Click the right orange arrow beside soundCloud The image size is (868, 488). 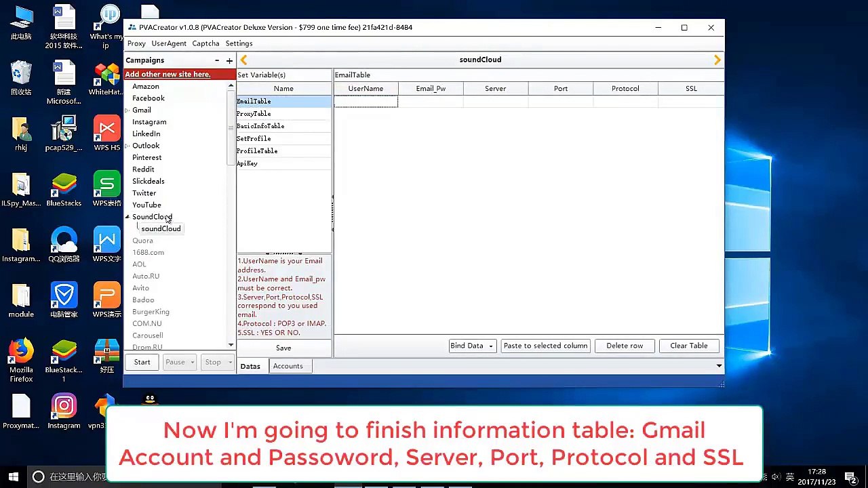coord(717,60)
